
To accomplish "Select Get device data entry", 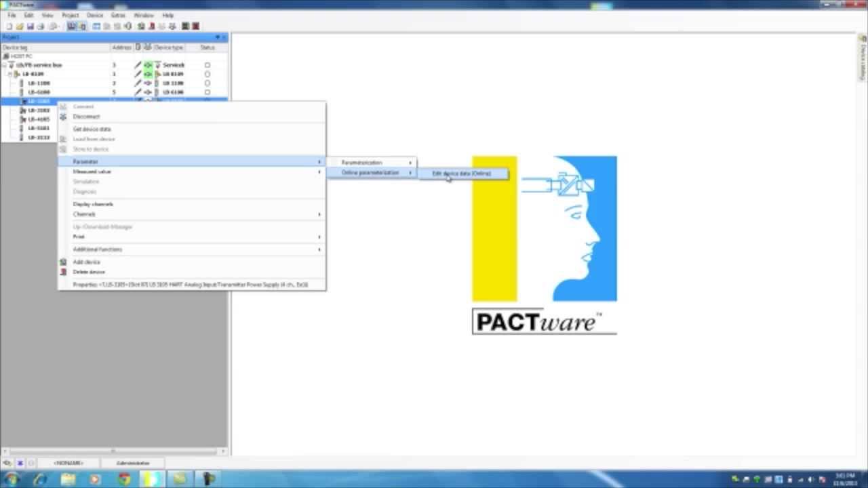I will [x=192, y=129].
